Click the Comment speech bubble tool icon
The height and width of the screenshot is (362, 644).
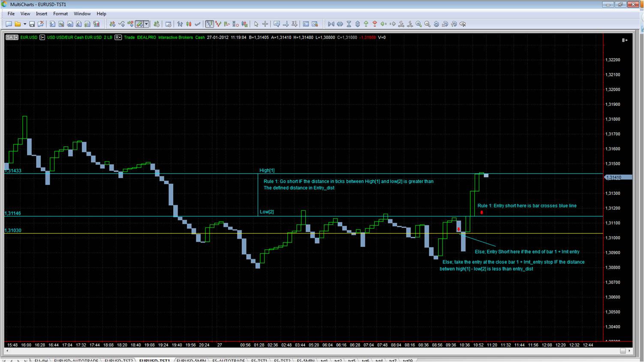point(277,24)
